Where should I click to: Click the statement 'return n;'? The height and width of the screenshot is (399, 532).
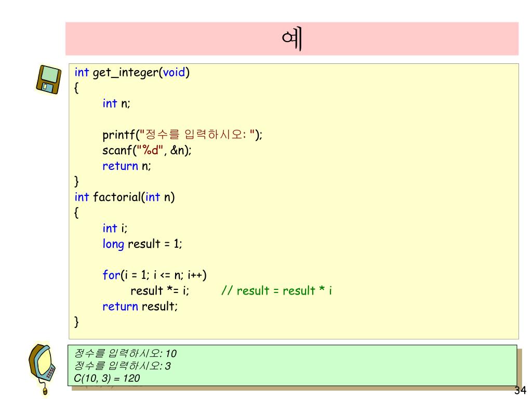point(127,166)
